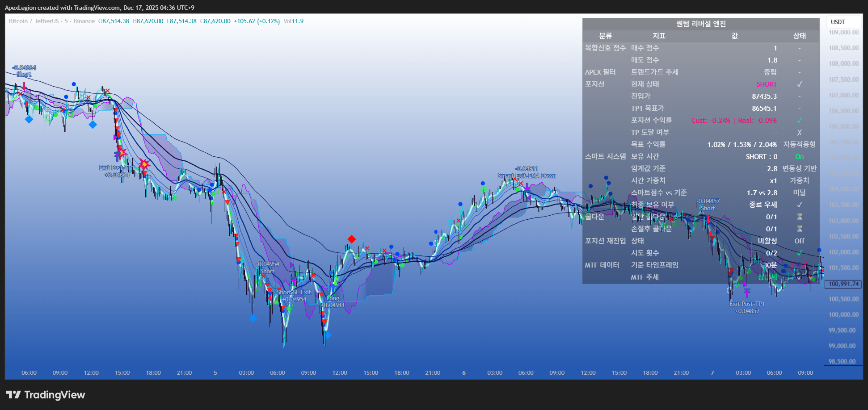Click blue diamond below Long +0.04911 label
The image size is (868, 410).
[x=328, y=335]
